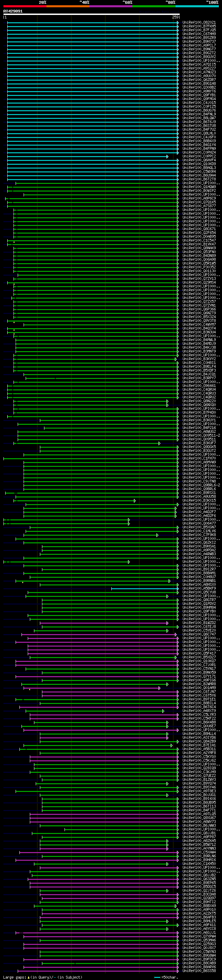
Task: Select the UniRef100_C6THH9 label
Action: coord(199,34)
